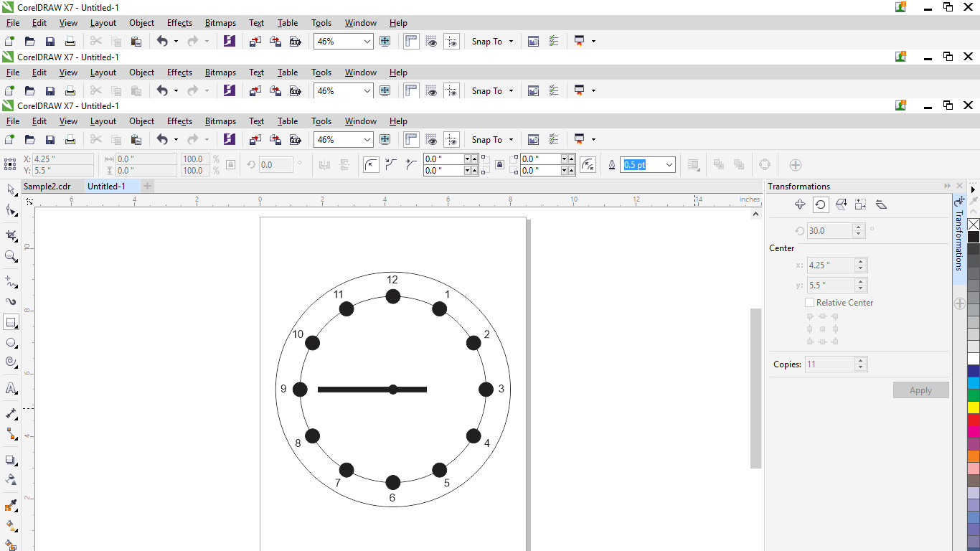Choose the Chamfered Corner style on property bar
The height and width of the screenshot is (551, 980).
point(411,165)
